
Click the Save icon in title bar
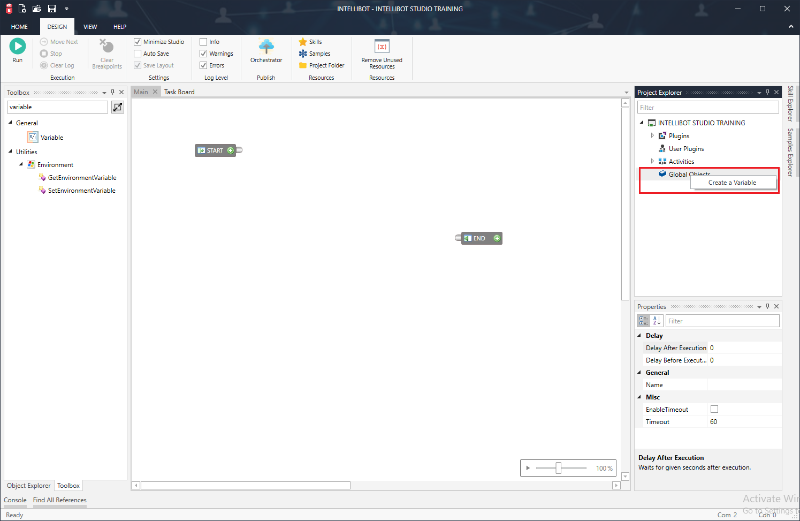pyautogui.click(x=51, y=9)
